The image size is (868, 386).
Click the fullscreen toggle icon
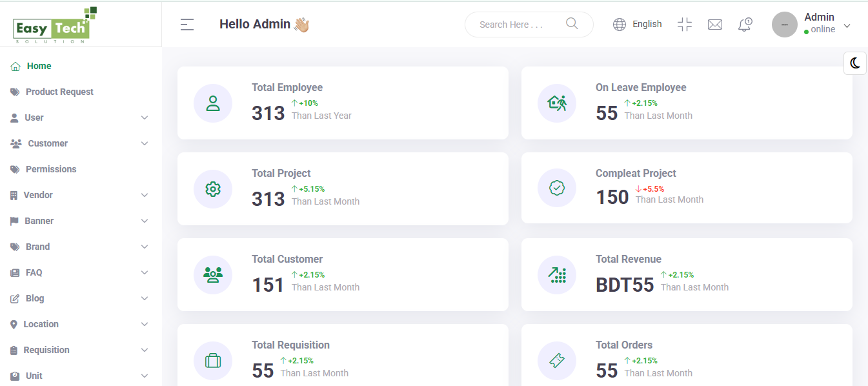point(685,24)
